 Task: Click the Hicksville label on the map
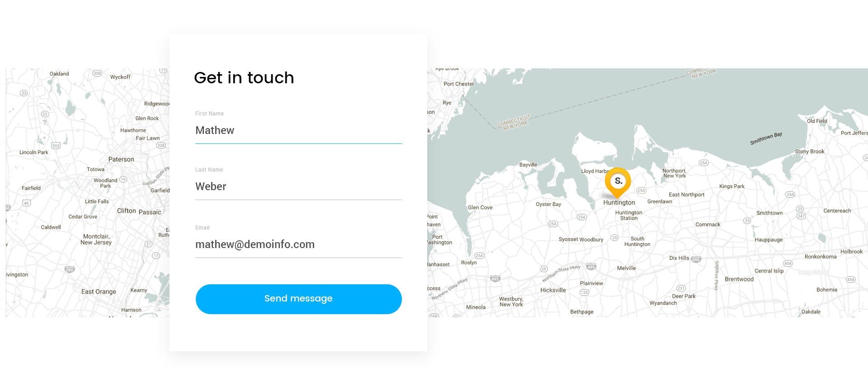tap(553, 290)
